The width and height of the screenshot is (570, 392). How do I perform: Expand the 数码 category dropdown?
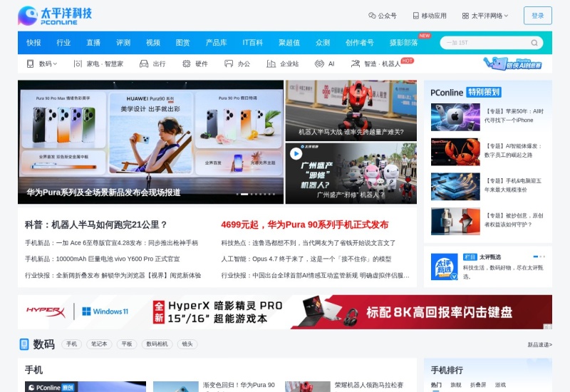pos(42,63)
